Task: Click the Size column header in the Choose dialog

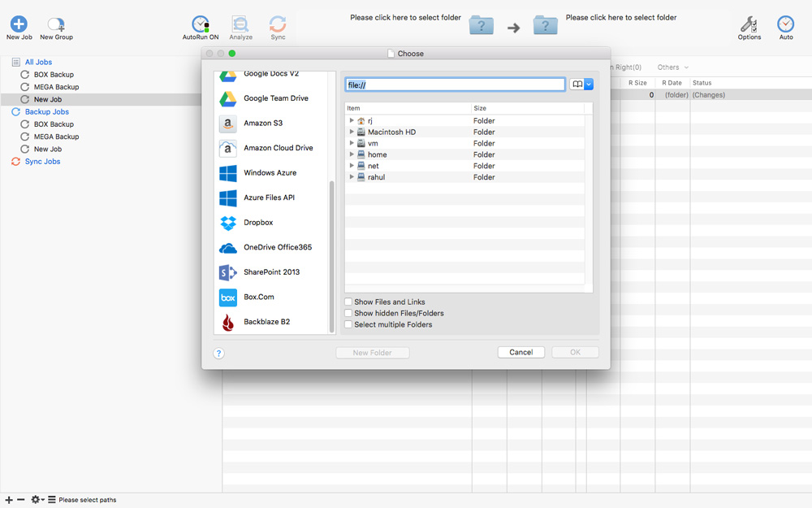Action: tap(528, 108)
